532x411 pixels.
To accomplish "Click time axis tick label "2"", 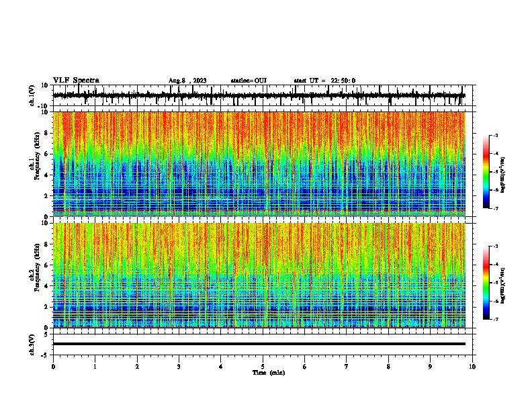I will coord(137,367).
